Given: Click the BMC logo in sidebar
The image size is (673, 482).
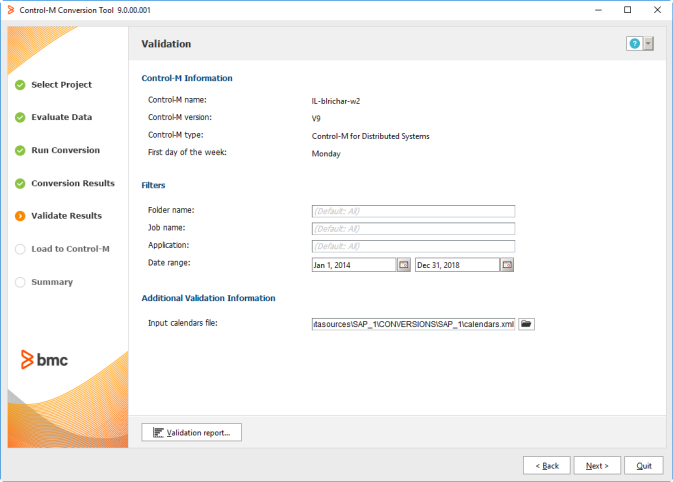Looking at the screenshot, I should pyautogui.click(x=44, y=360).
